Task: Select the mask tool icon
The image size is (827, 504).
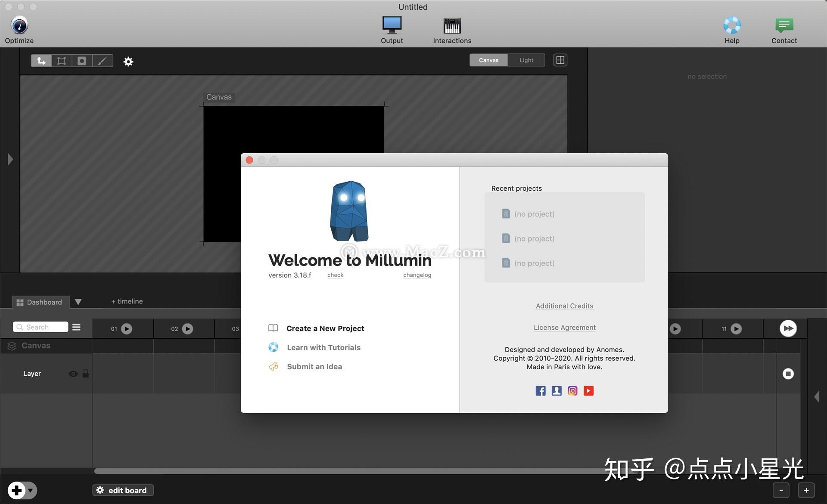Action: tap(82, 61)
